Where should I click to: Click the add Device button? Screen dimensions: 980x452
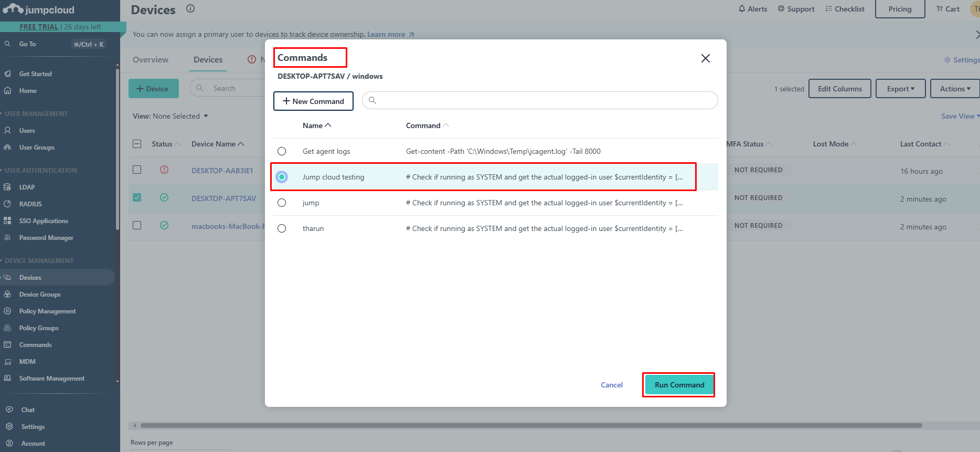click(x=154, y=89)
